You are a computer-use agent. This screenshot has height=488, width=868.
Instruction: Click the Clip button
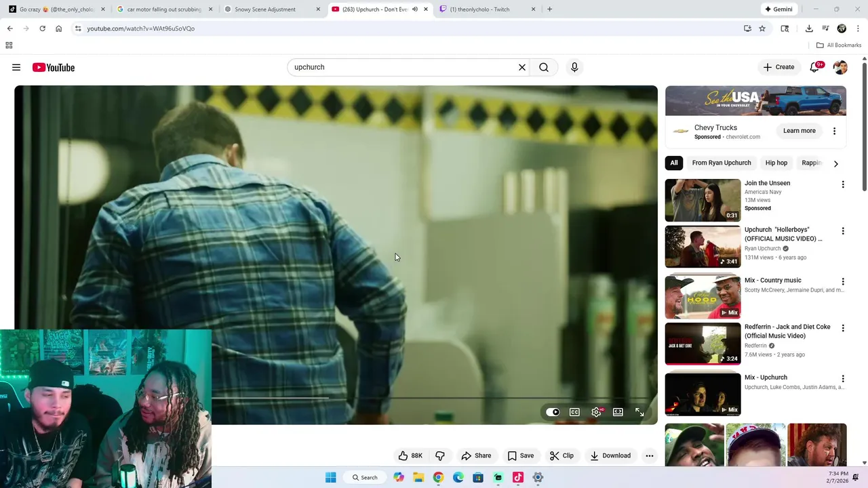pos(561,455)
